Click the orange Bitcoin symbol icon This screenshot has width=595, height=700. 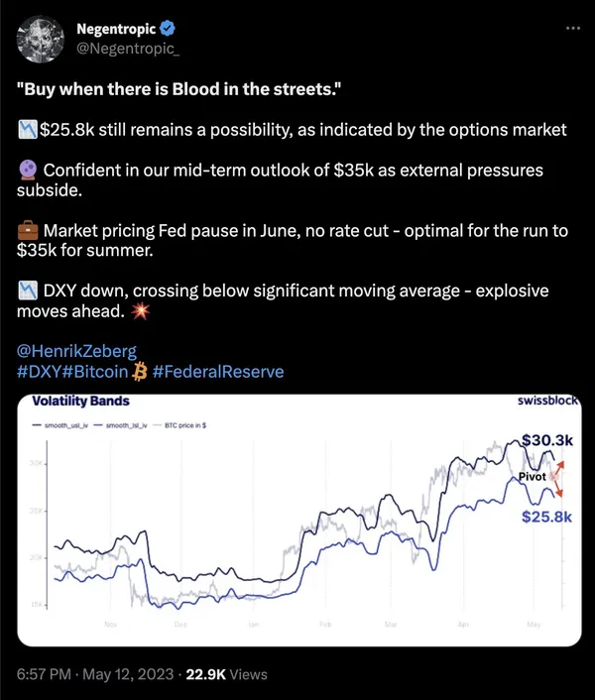(x=140, y=371)
